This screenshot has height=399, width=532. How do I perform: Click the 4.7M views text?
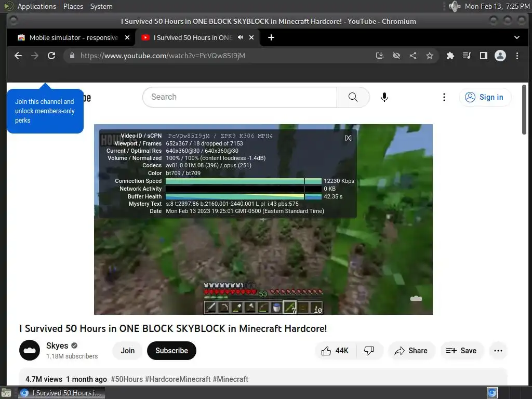44,379
